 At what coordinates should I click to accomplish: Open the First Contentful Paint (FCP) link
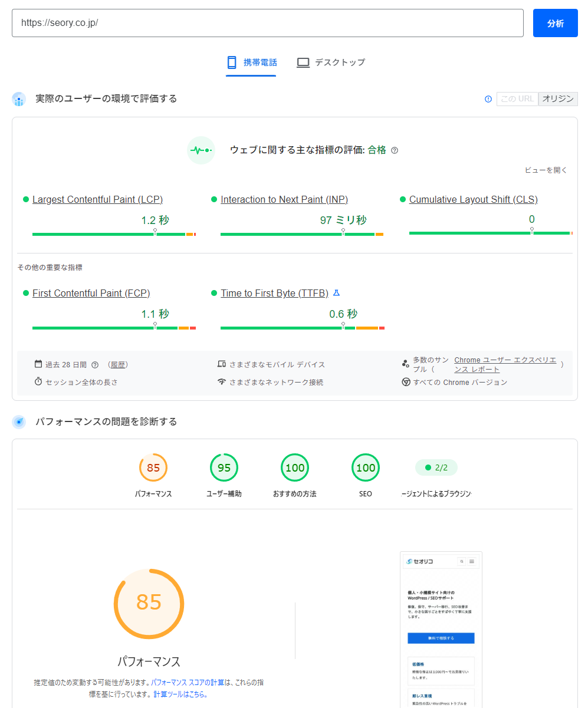[91, 293]
